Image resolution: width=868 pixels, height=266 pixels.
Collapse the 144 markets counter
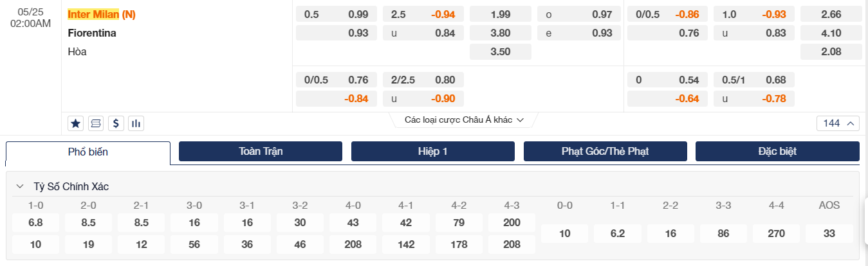[x=838, y=123]
